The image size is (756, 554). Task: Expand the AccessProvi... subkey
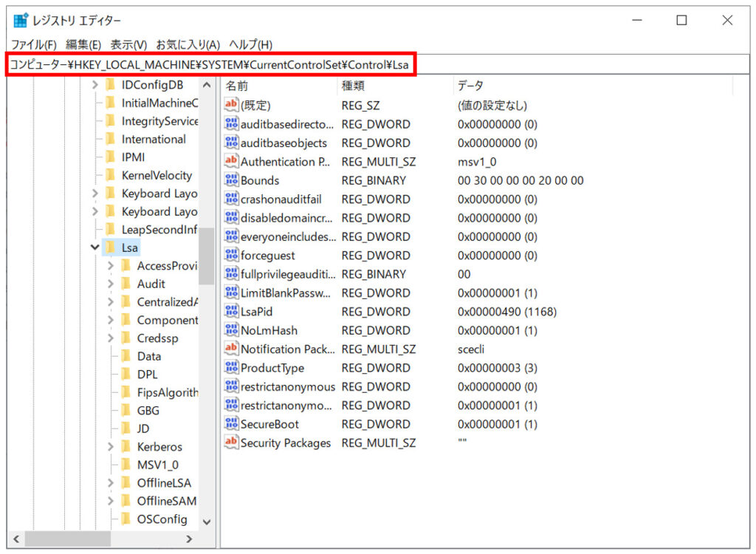111,266
